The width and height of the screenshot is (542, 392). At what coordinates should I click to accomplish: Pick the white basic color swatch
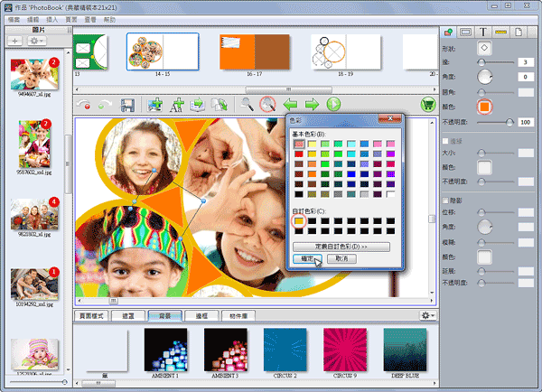(x=390, y=194)
